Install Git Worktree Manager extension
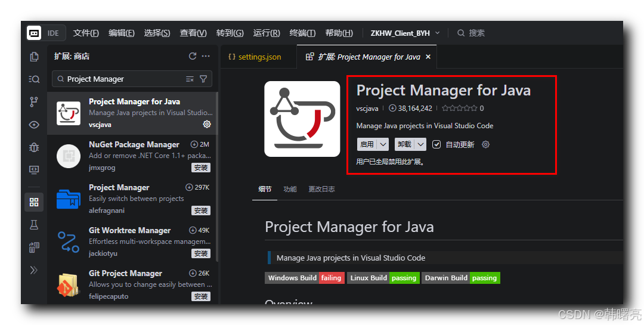Screen dimensions: 644x325 pos(201,253)
